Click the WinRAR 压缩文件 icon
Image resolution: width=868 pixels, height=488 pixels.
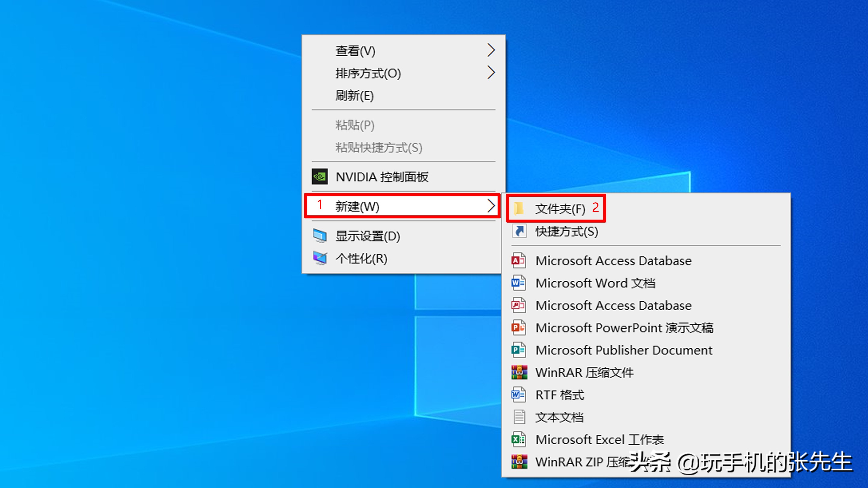pos(519,373)
